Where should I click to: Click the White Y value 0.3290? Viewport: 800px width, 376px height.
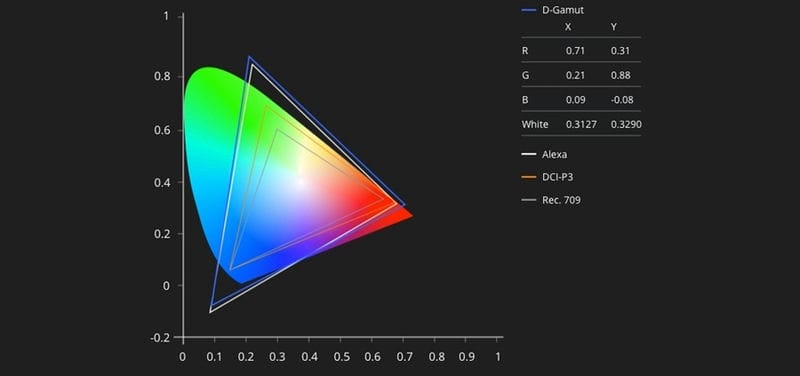tap(626, 124)
